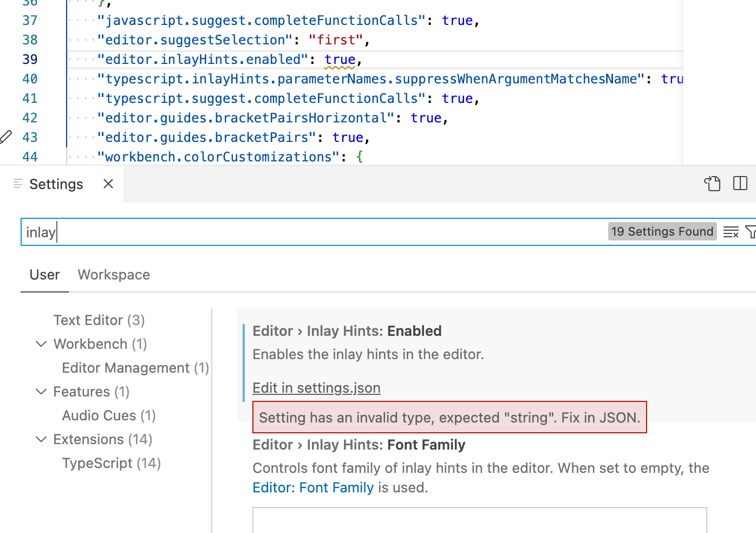Open the Edit in settings.json link
The width and height of the screenshot is (756, 533).
(x=316, y=388)
